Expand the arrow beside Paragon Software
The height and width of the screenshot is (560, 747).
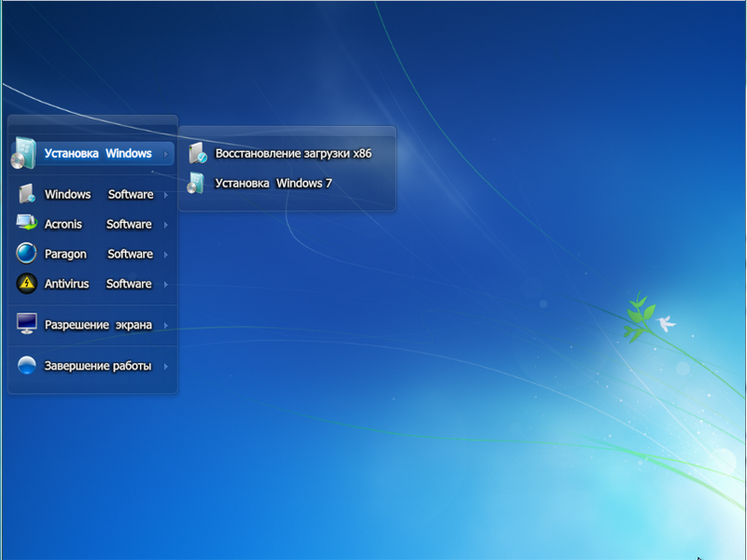pyautogui.click(x=166, y=255)
